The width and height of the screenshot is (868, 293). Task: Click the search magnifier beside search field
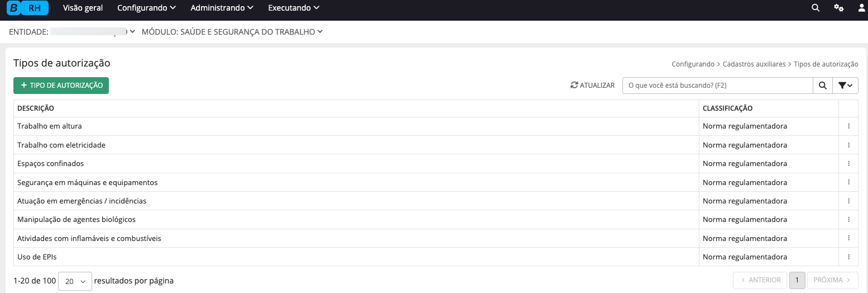pyautogui.click(x=822, y=86)
